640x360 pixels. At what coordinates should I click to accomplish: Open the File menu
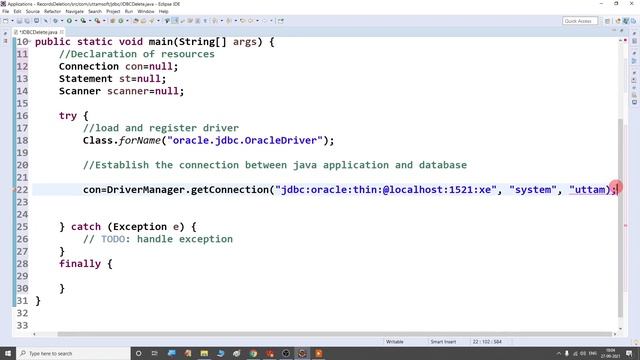6,11
